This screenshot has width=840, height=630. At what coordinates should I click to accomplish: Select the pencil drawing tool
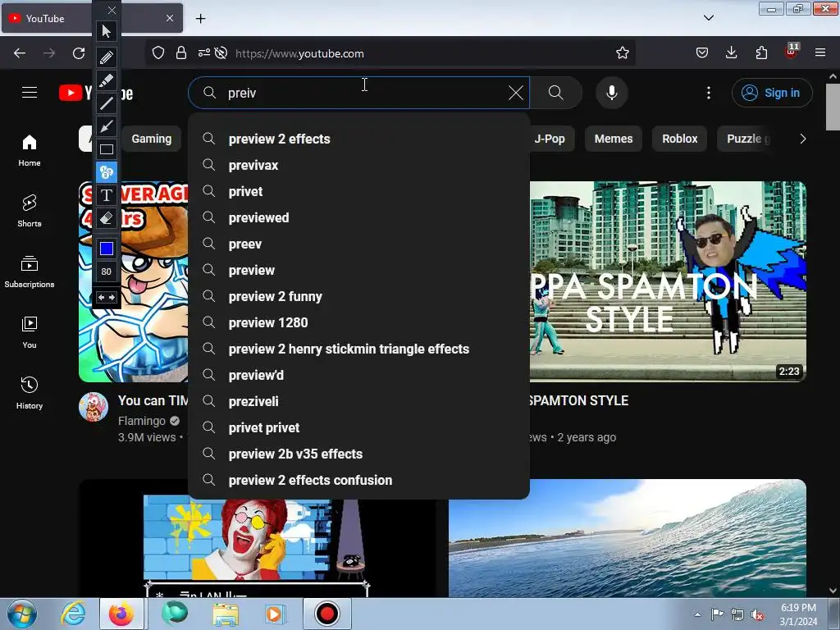click(106, 57)
